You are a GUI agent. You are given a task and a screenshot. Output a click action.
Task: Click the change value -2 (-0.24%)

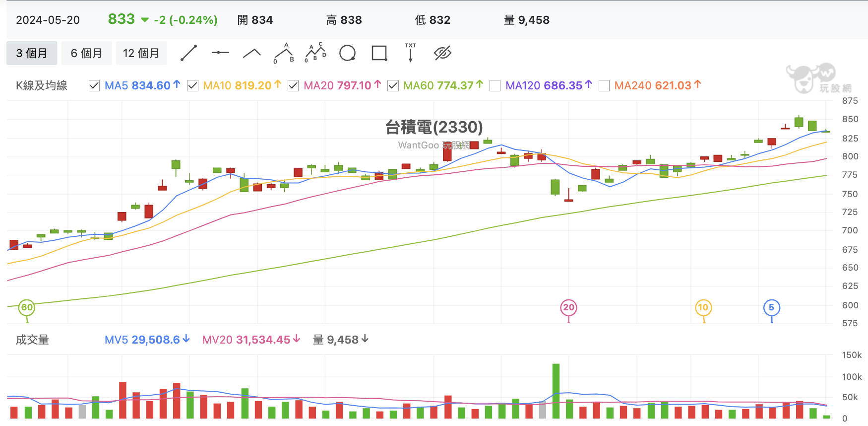[186, 20]
